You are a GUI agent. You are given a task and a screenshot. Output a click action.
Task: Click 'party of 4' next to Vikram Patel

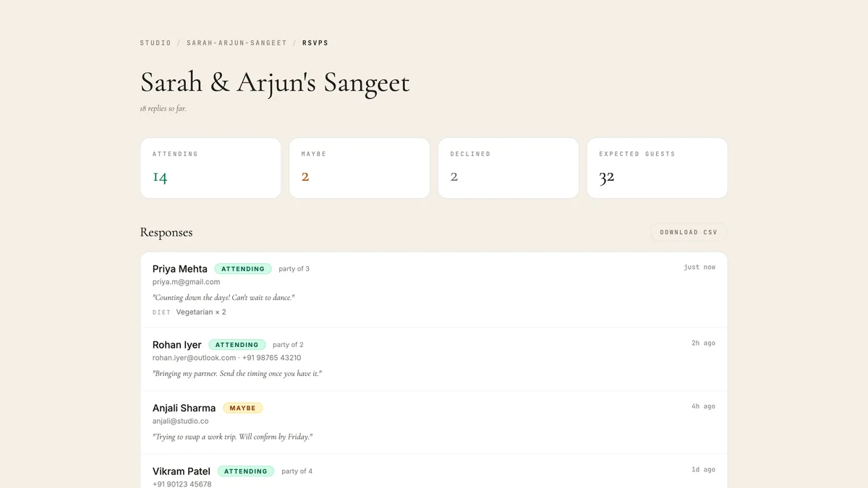pyautogui.click(x=297, y=471)
